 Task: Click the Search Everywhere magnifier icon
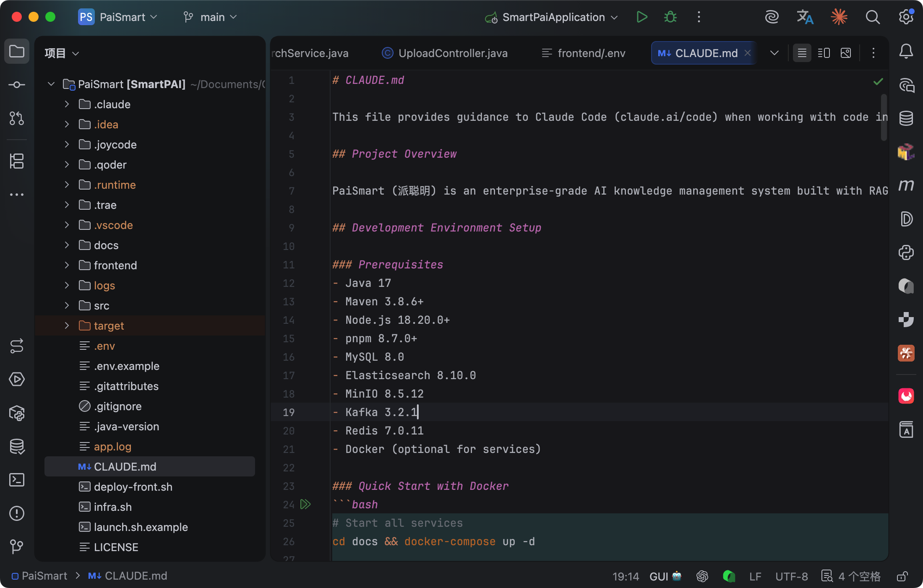point(873,17)
